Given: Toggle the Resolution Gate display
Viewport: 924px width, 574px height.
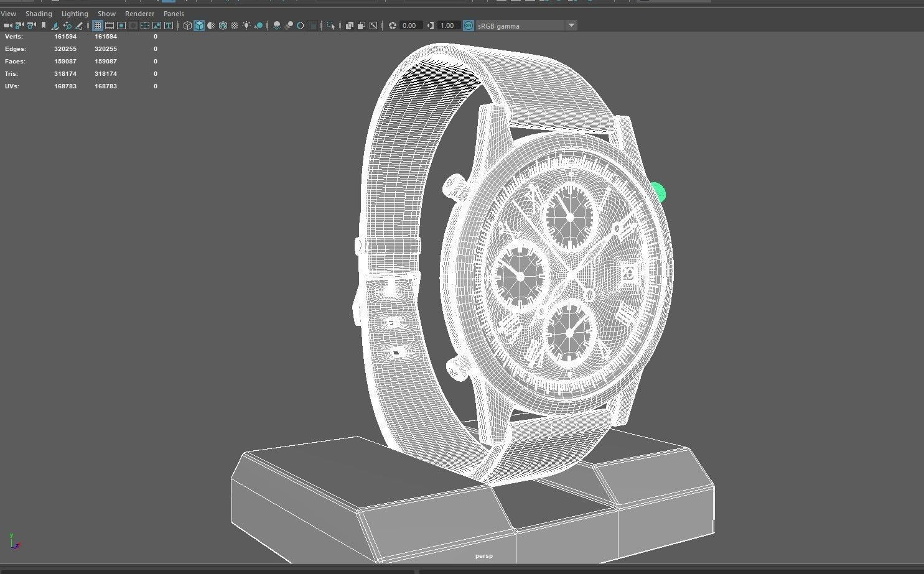Looking at the screenshot, I should point(121,25).
